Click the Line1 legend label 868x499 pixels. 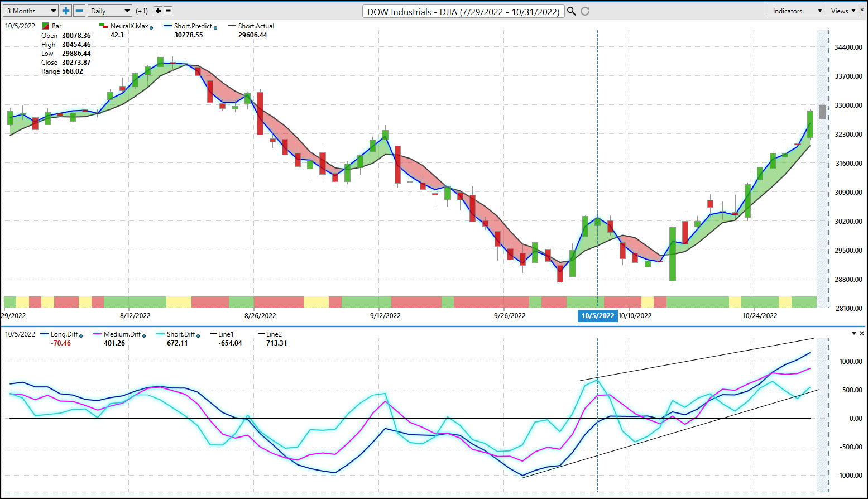point(226,334)
